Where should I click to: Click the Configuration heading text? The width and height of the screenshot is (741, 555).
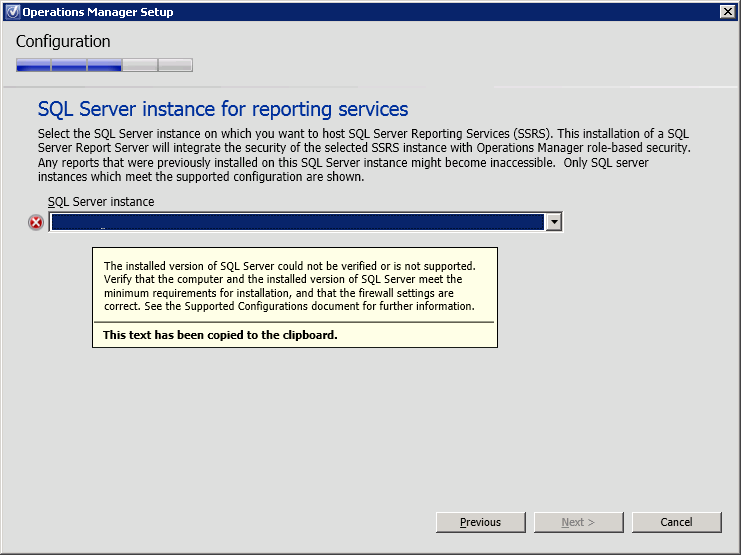click(63, 42)
